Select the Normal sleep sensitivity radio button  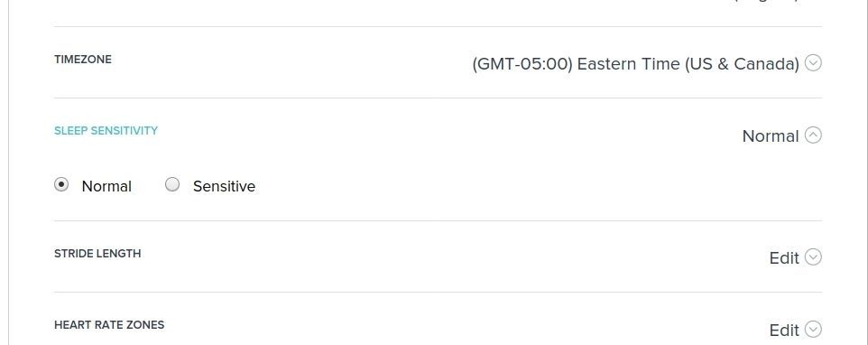[61, 184]
